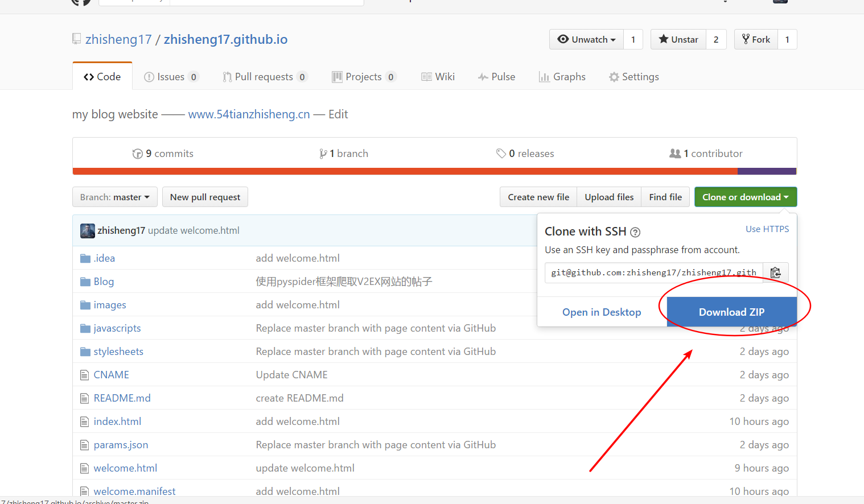Collapse the Clone or download dropdown

pyautogui.click(x=746, y=197)
